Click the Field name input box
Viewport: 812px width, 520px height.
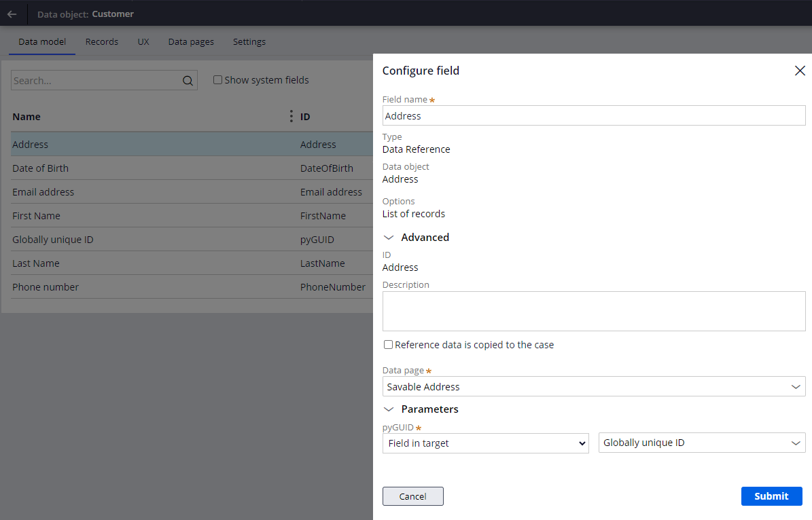pyautogui.click(x=594, y=115)
